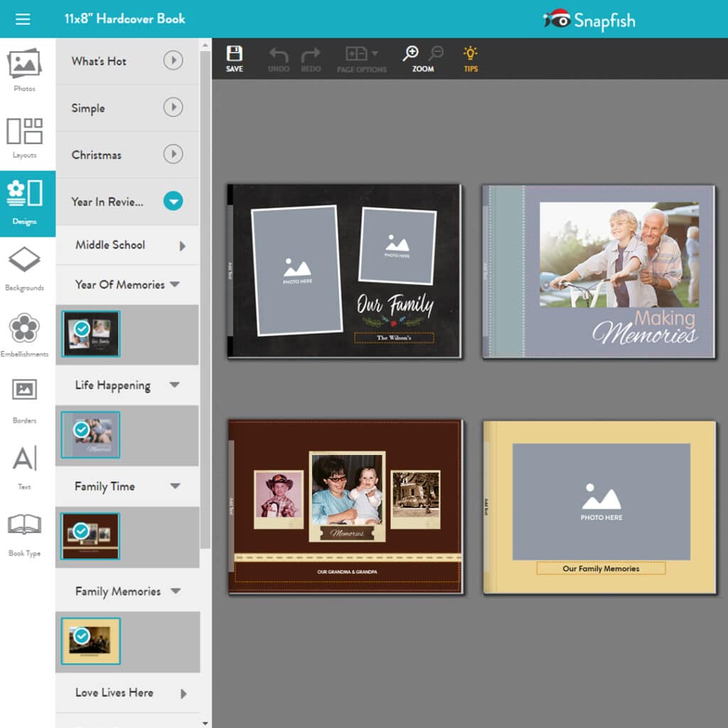Click the Tips lightbulb
Image resolution: width=728 pixels, height=728 pixels.
pyautogui.click(x=470, y=53)
